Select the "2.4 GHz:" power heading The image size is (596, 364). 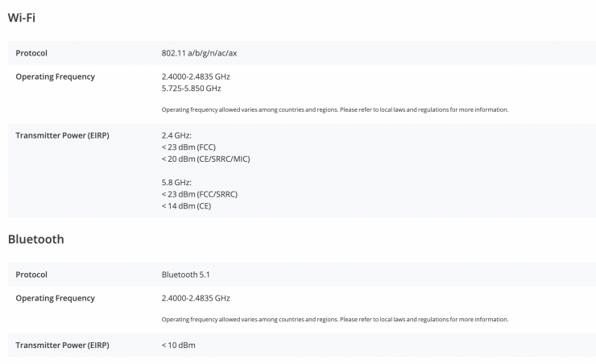(177, 135)
